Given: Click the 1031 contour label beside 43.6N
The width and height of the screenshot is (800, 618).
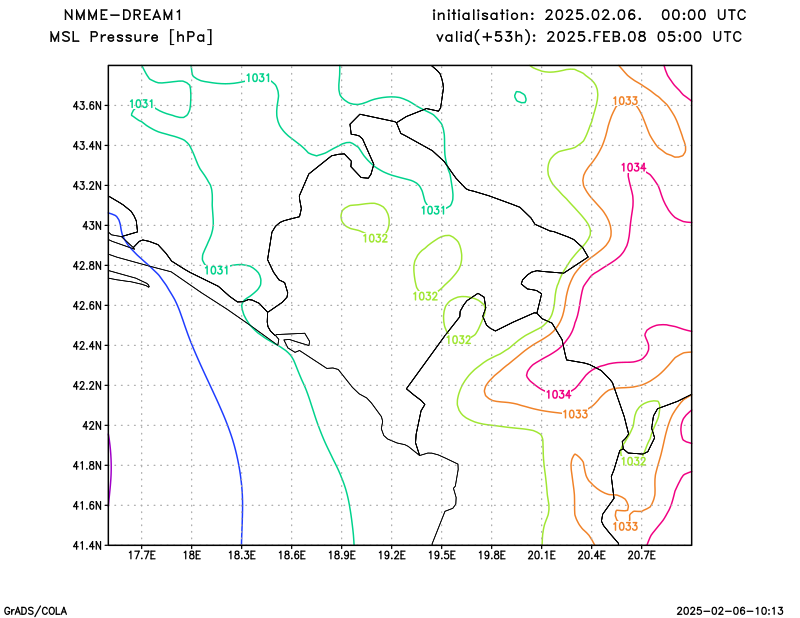Looking at the screenshot, I should tap(141, 104).
